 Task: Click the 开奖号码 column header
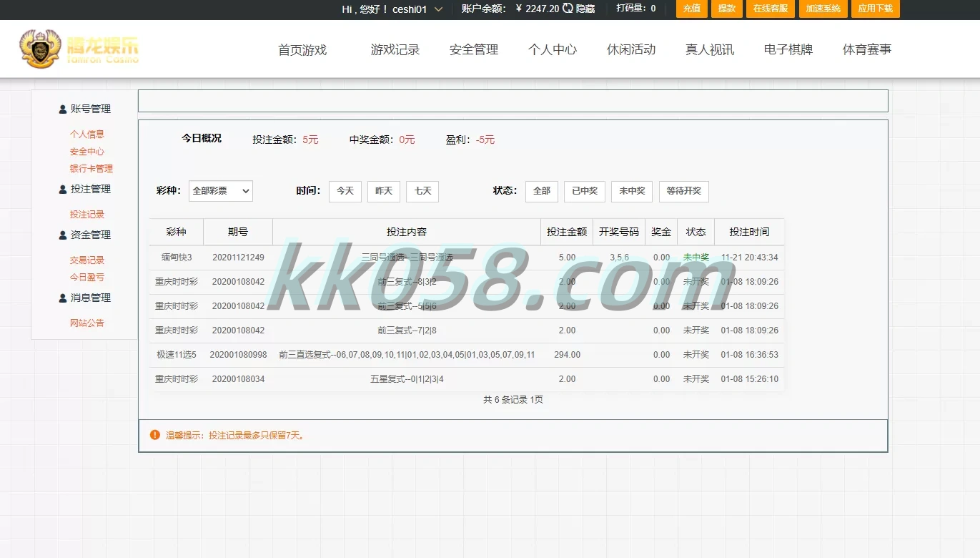pos(619,232)
